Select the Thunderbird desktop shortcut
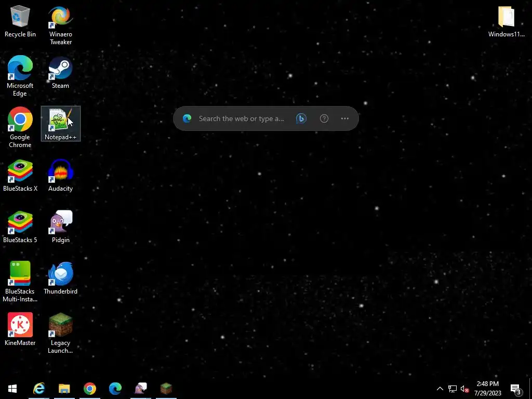This screenshot has height=399, width=532. click(60, 278)
